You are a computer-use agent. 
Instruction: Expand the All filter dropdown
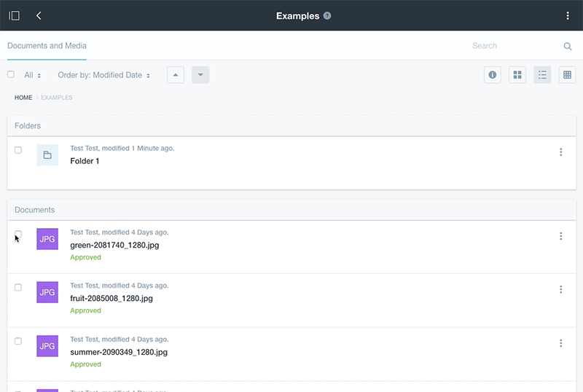pos(33,75)
